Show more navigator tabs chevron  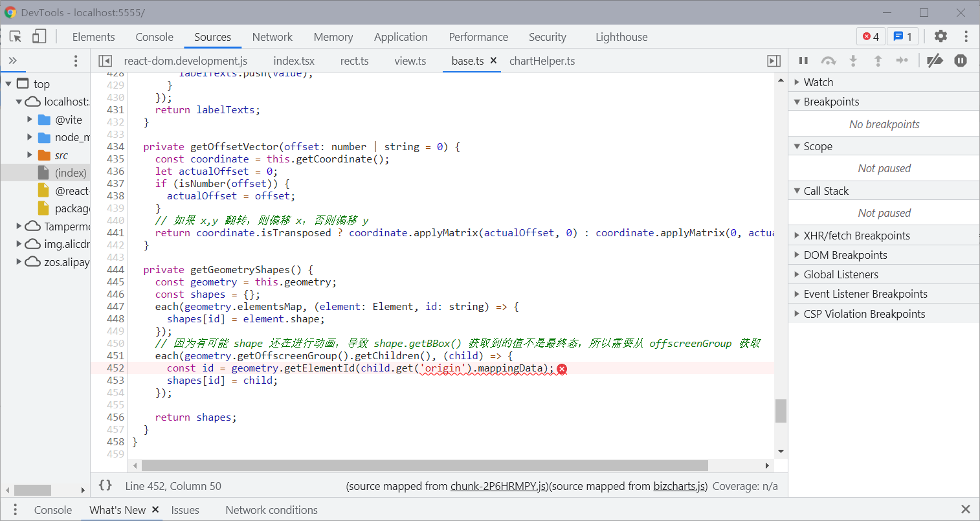tap(12, 61)
